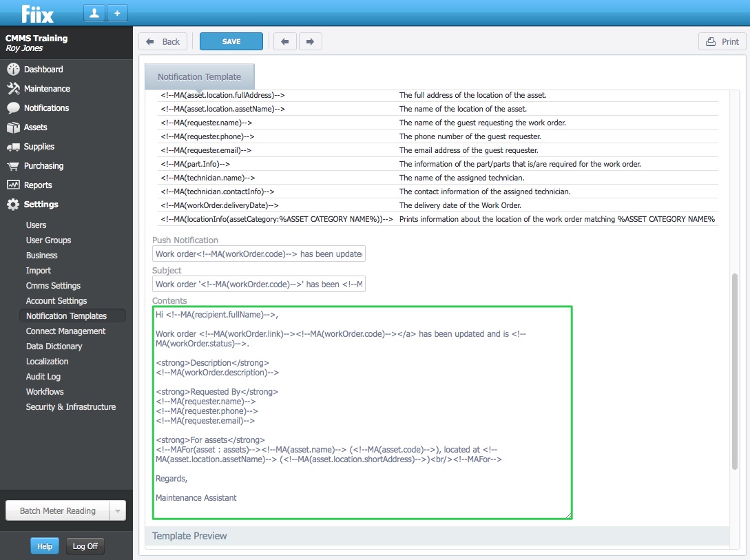Image resolution: width=750 pixels, height=560 pixels.
Task: Click the <!--MA(requester.phone)--> tag row
Action: (x=439, y=137)
